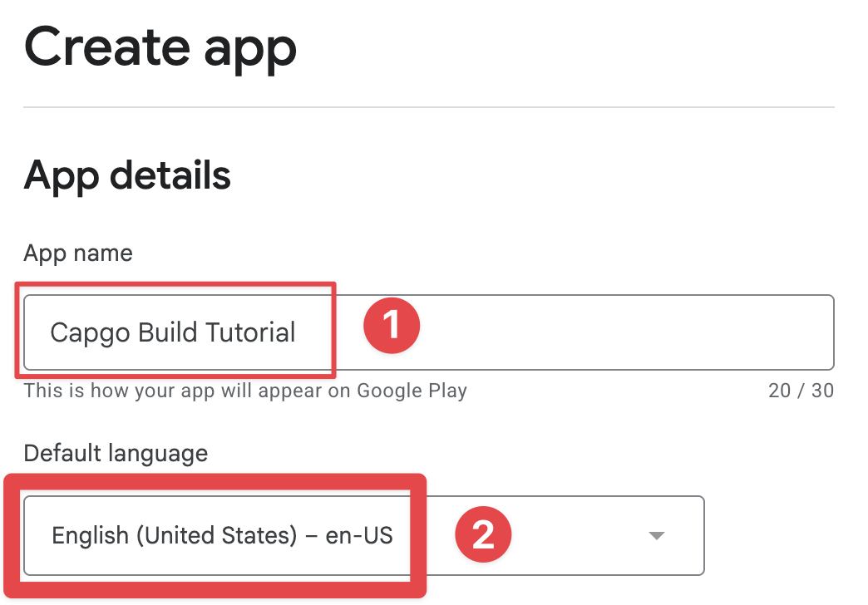
Task: Click the red annotation badge numbered 1
Action: (x=391, y=325)
